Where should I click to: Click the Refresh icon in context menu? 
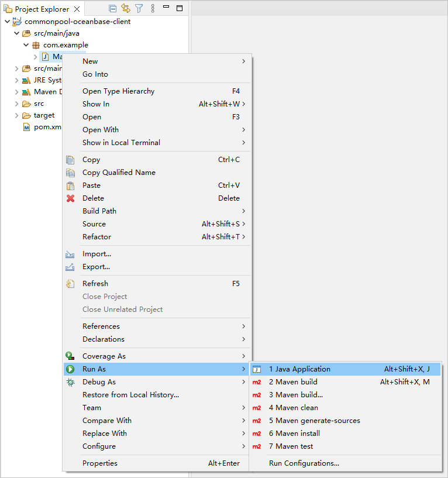click(70, 284)
